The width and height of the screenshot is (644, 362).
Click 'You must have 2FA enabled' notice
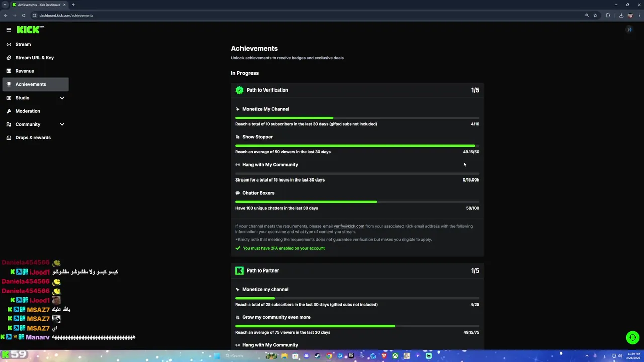pyautogui.click(x=283, y=248)
